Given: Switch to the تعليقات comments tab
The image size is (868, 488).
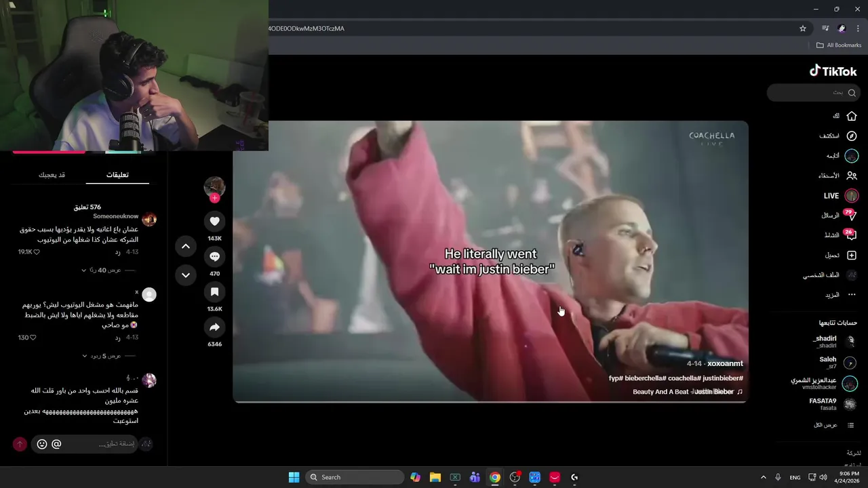Looking at the screenshot, I should (x=117, y=175).
